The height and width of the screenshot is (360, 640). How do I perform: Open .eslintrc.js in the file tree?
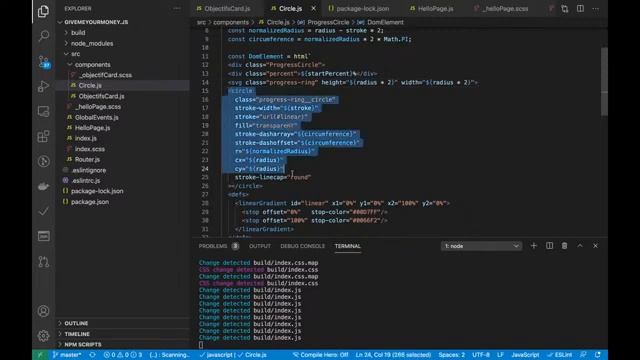[x=86, y=180]
